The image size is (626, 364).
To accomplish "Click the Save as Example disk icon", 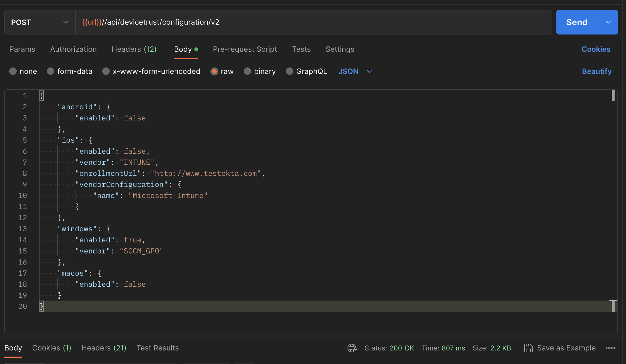I will coord(528,348).
